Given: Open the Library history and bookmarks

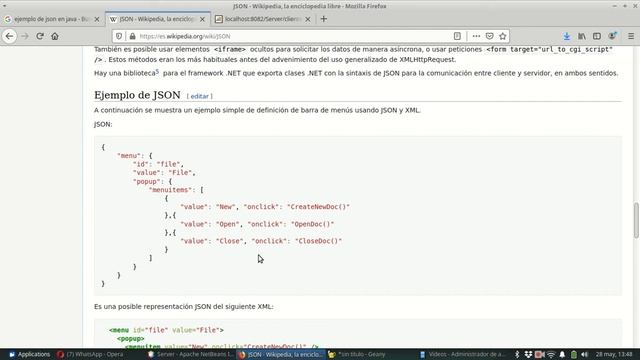Looking at the screenshot, I should 582,36.
